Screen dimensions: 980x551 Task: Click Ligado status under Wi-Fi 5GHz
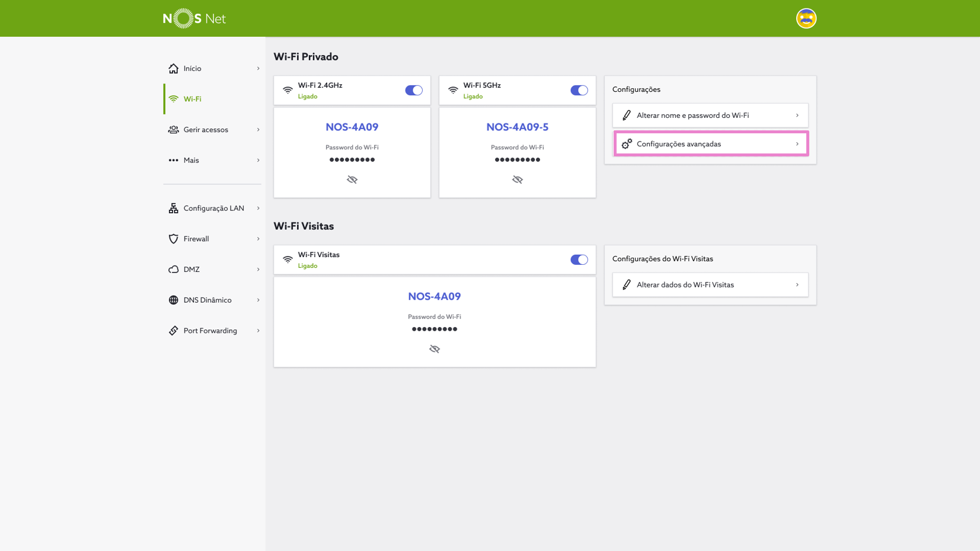[473, 97]
